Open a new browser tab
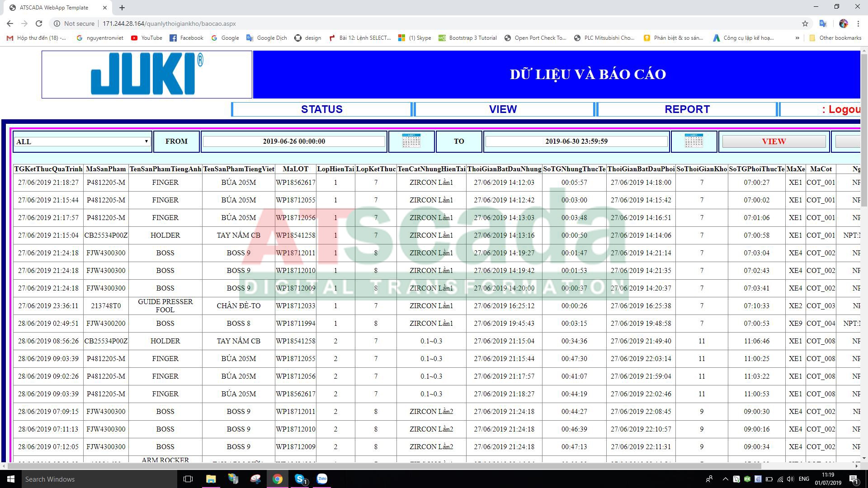868x488 pixels. 122,8
